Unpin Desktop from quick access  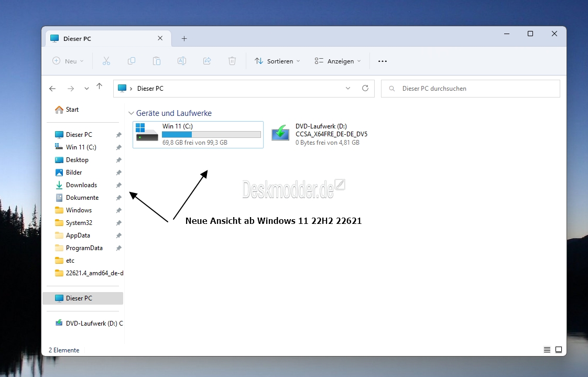[x=119, y=160]
